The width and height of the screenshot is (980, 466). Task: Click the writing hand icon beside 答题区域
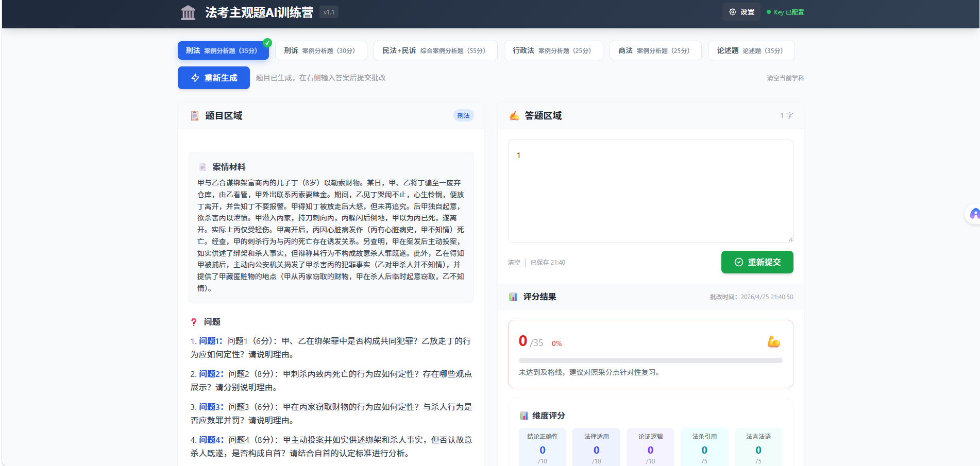click(x=514, y=116)
